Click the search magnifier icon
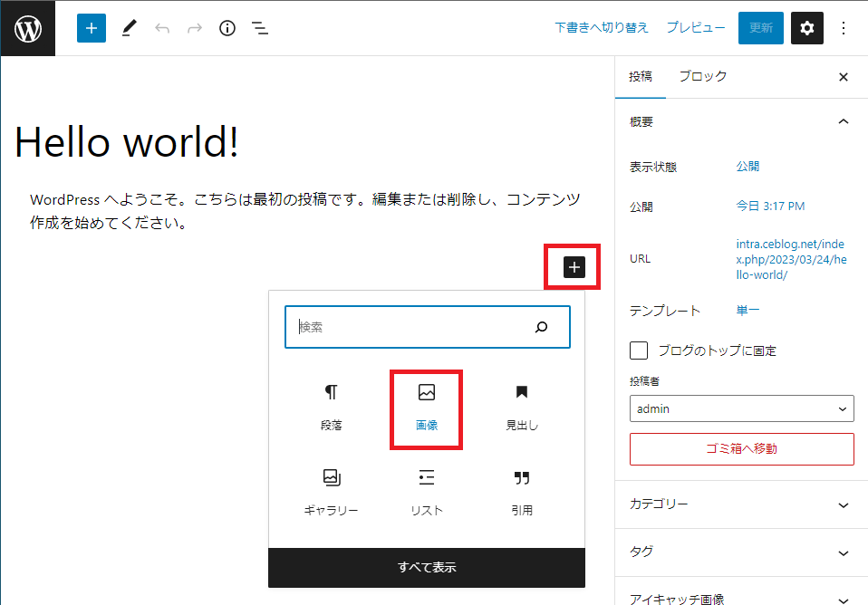Screen dimensions: 868x605 click(542, 327)
